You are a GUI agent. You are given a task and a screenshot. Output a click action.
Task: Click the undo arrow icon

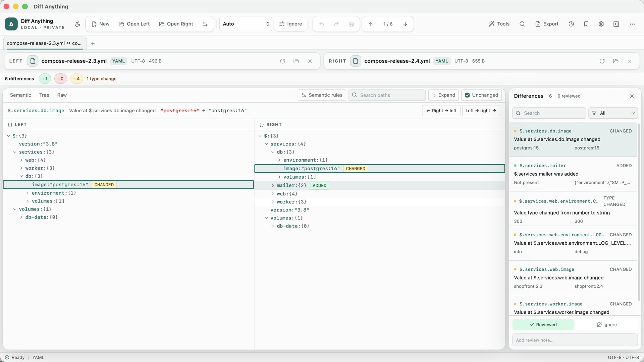321,24
